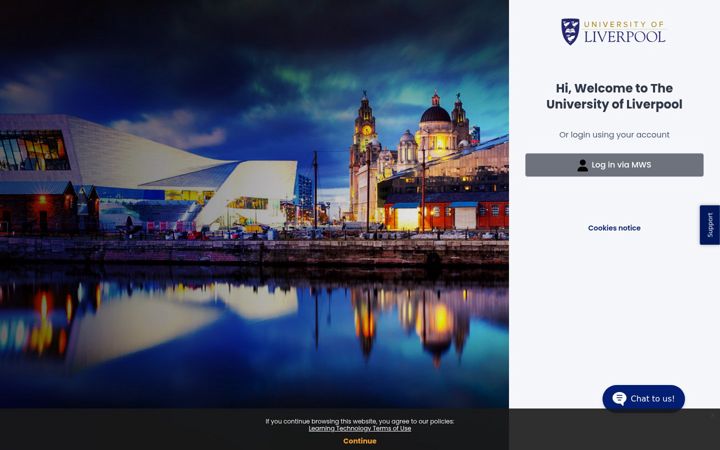Click the University of Liverpool logo
Screen dimensions: 720x450
click(613, 32)
